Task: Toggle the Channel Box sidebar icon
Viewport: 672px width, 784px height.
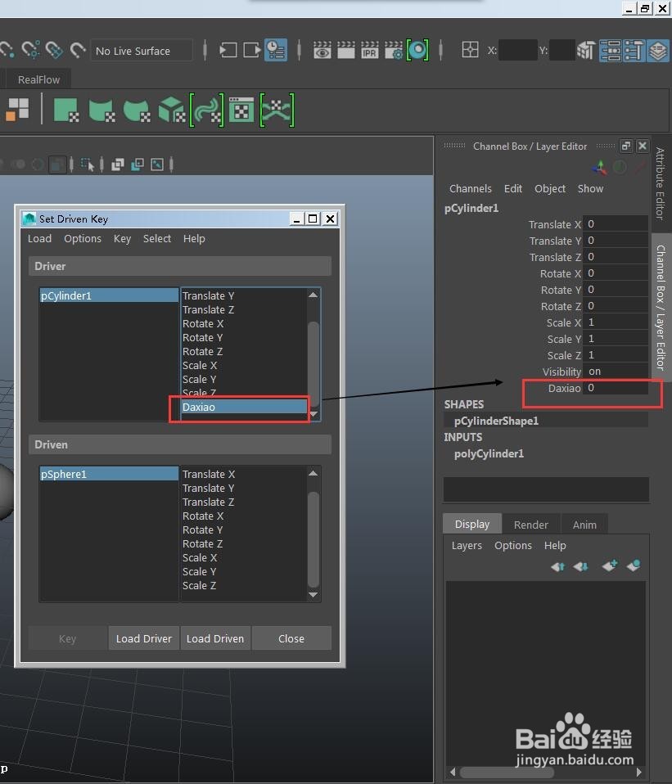Action: pos(657,50)
